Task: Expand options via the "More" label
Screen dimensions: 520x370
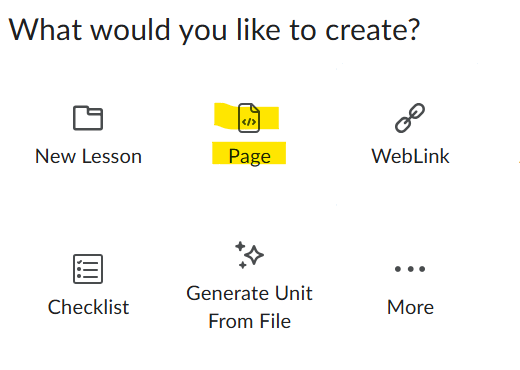Action: point(410,307)
